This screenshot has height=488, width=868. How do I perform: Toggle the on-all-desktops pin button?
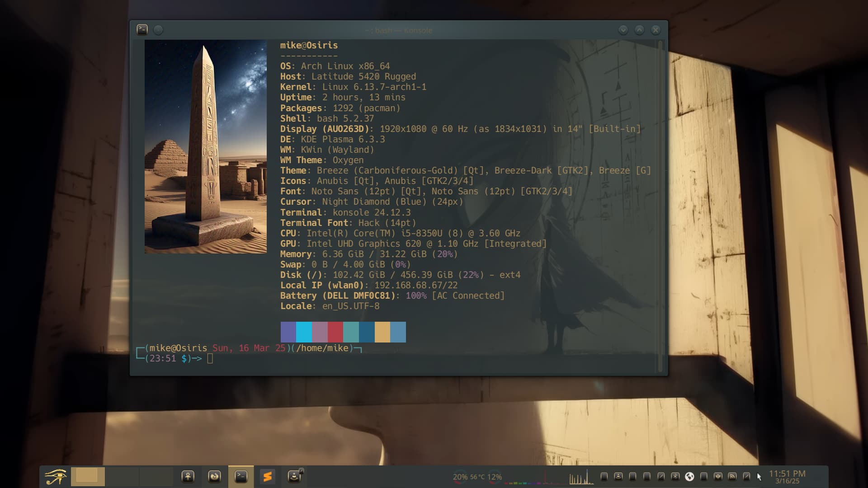coord(158,30)
